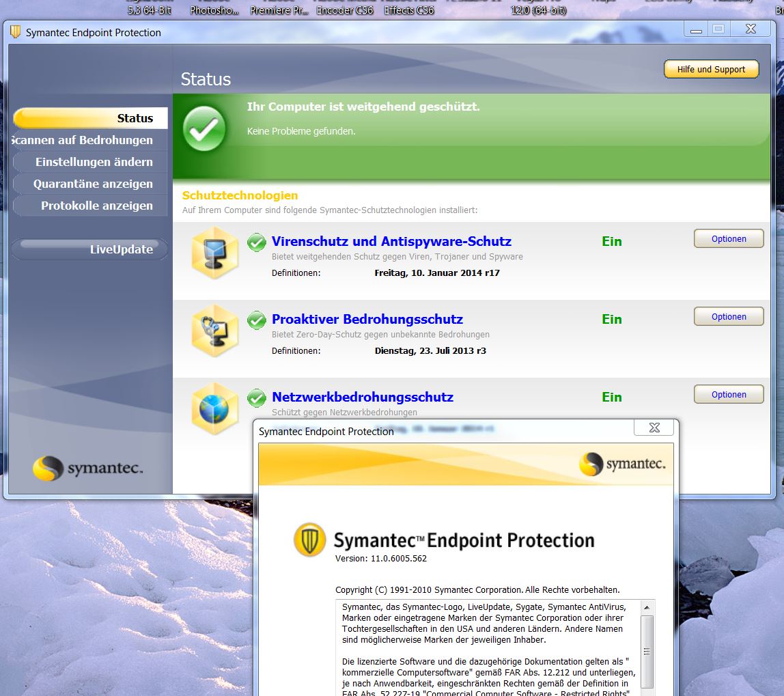
Task: Click definition date Dienstag, 23. Juli 2013 r3
Action: tap(430, 351)
